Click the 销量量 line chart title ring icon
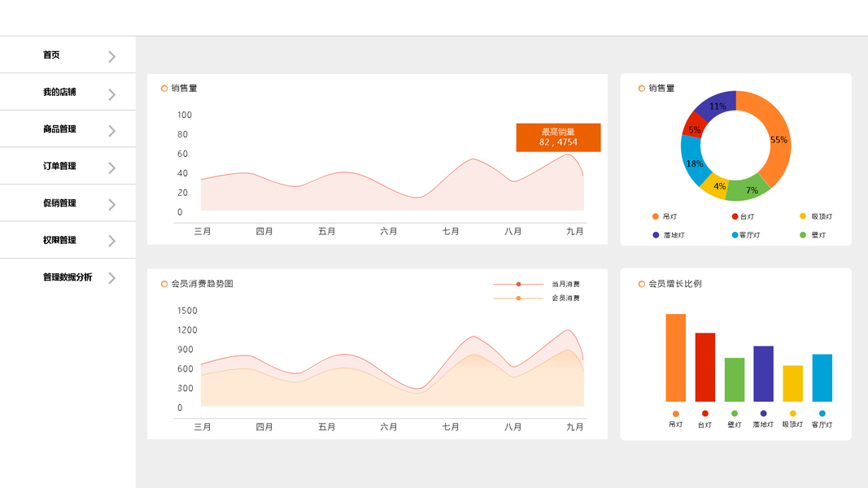This screenshot has height=488, width=868. click(x=164, y=89)
